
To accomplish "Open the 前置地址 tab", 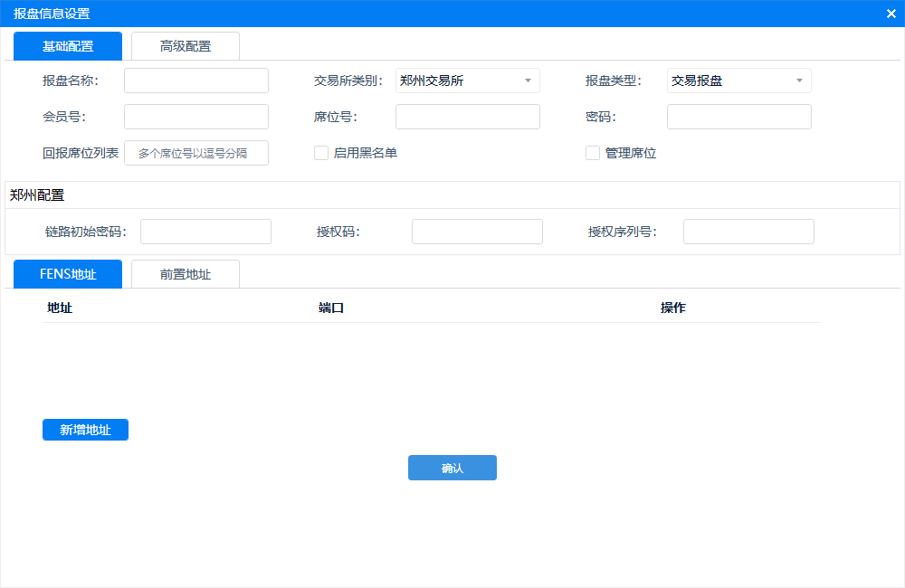I will click(x=186, y=274).
